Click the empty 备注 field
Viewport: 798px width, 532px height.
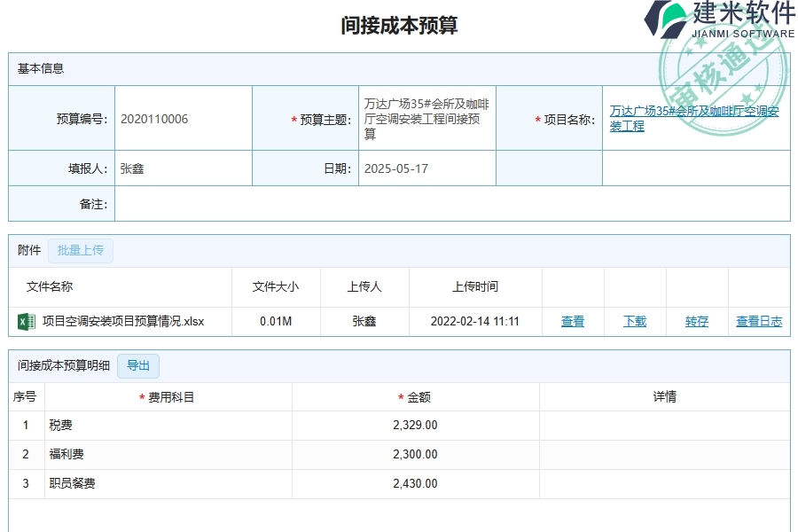tap(452, 204)
